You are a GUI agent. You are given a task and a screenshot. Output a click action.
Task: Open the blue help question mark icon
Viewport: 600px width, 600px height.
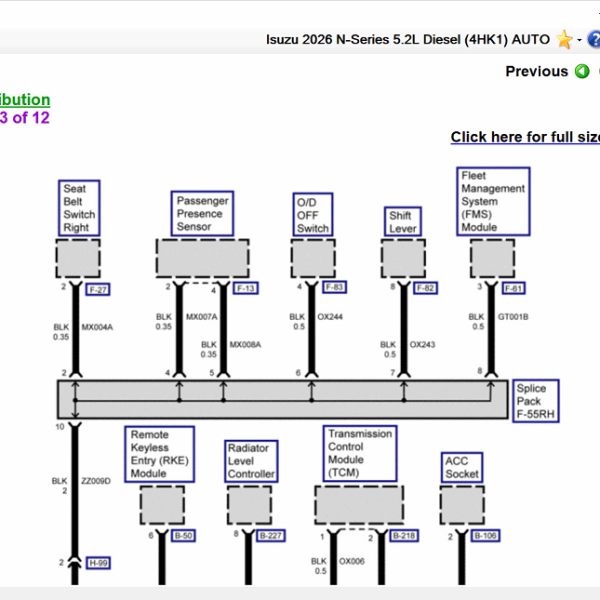coord(594,39)
